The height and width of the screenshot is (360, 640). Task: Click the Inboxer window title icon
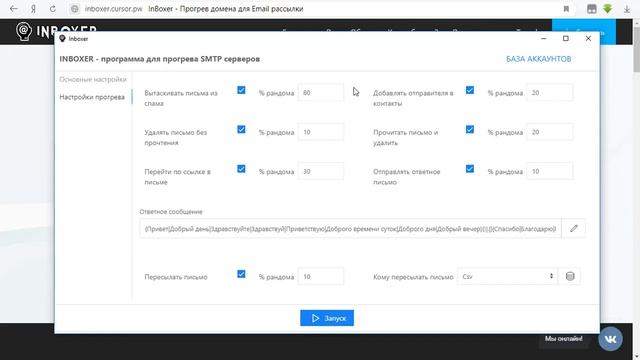tap(62, 39)
